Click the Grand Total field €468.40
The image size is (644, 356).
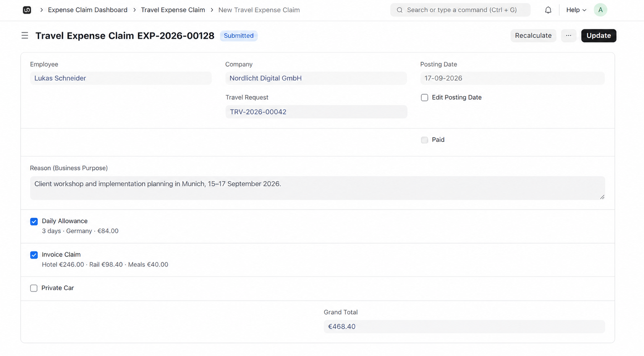coord(464,327)
